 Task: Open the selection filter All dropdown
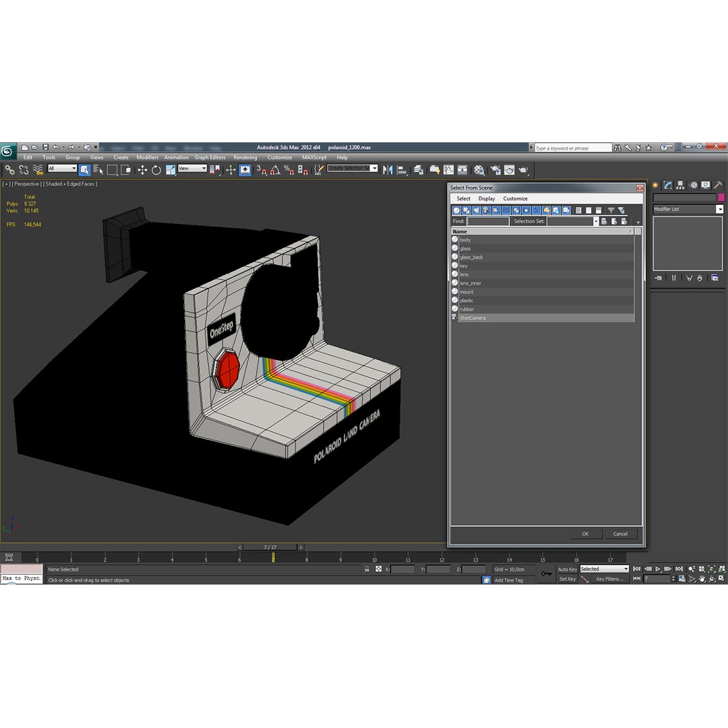click(62, 168)
